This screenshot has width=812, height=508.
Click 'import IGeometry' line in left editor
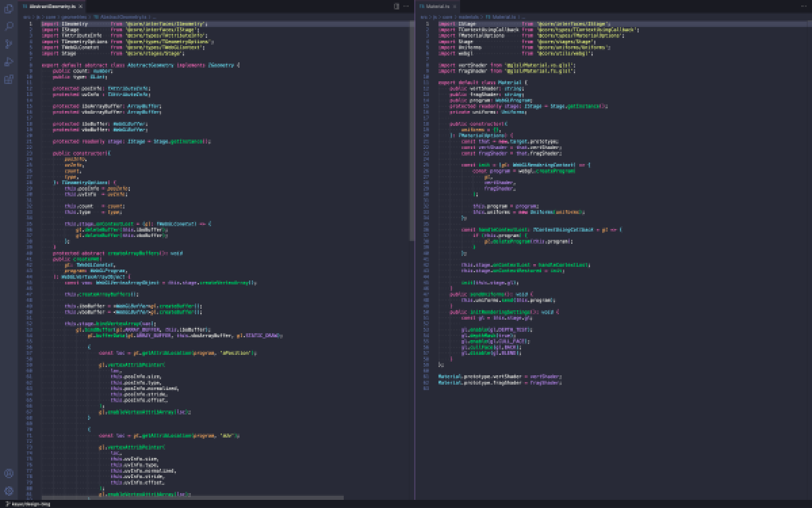tap(125, 23)
